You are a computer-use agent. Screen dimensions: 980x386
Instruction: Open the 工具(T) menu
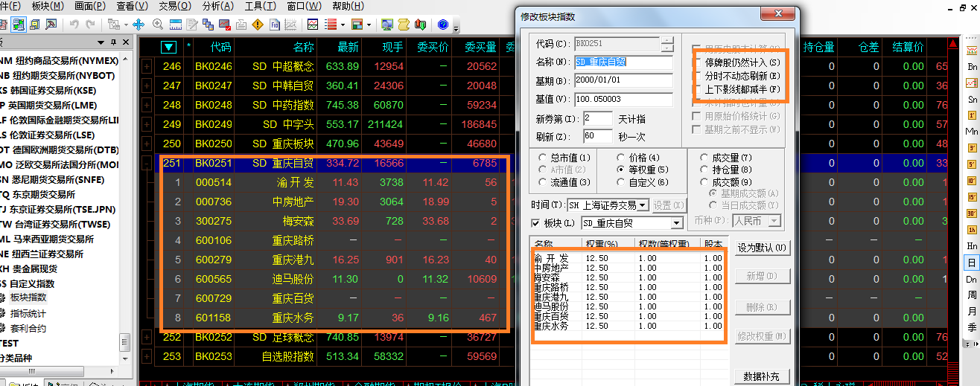(260, 6)
